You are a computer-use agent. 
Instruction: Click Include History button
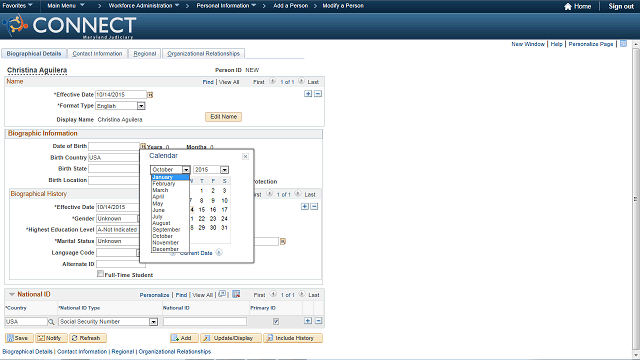click(293, 338)
